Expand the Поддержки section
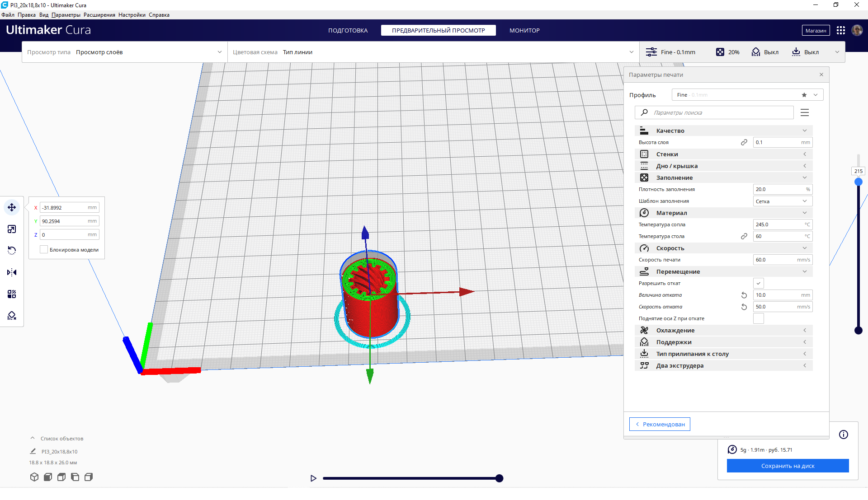Screen dimensions: 868x500 pos(723,342)
